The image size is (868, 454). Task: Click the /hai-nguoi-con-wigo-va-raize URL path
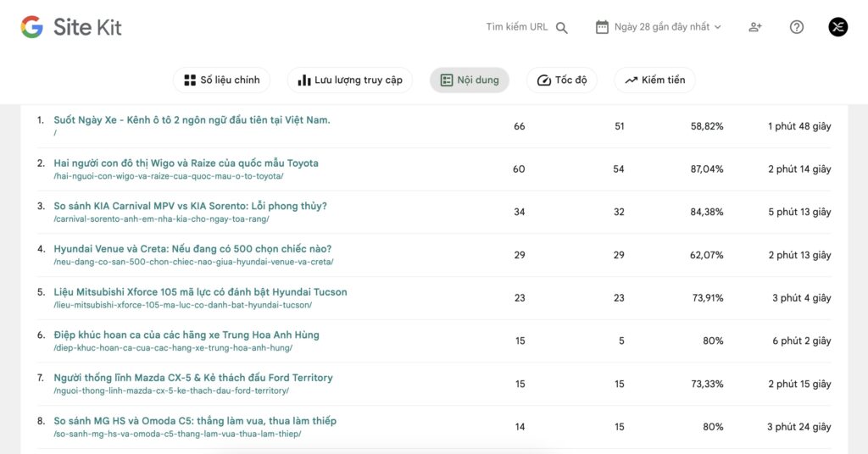[169, 176]
